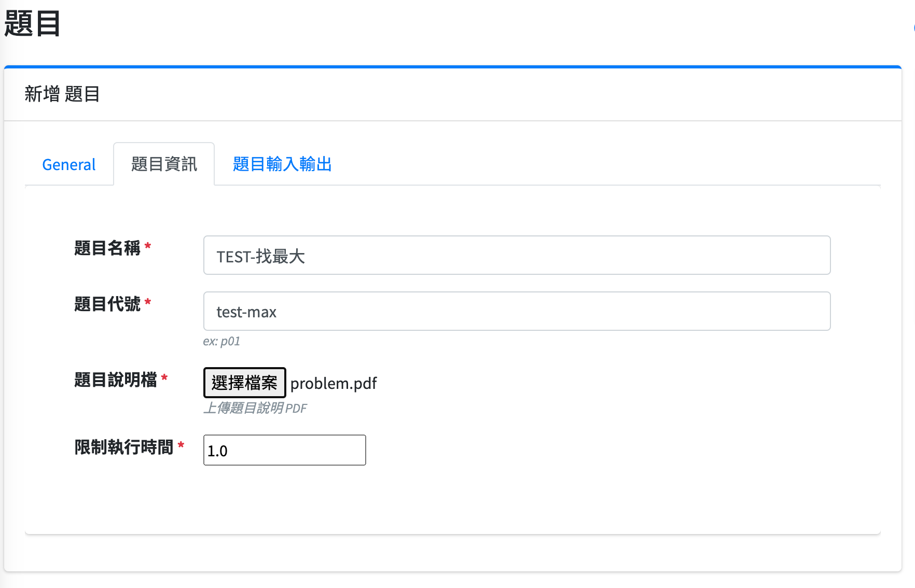The image size is (915, 588).
Task: Click the 上傳題目說明PDF help text
Action: point(255,408)
